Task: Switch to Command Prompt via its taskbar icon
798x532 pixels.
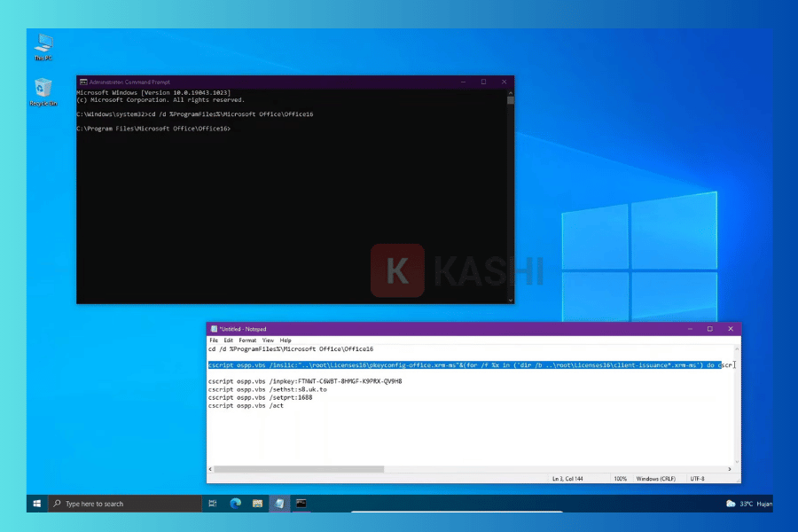Action: pos(301,504)
